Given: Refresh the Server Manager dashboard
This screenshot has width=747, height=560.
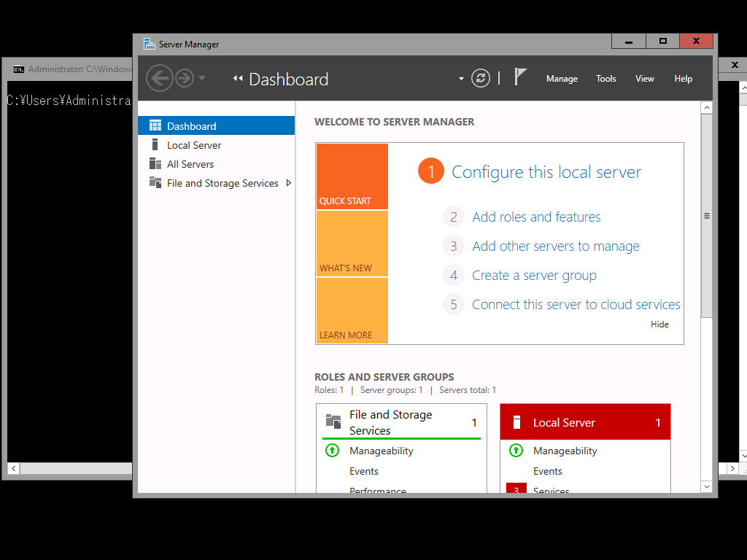Looking at the screenshot, I should tap(480, 78).
